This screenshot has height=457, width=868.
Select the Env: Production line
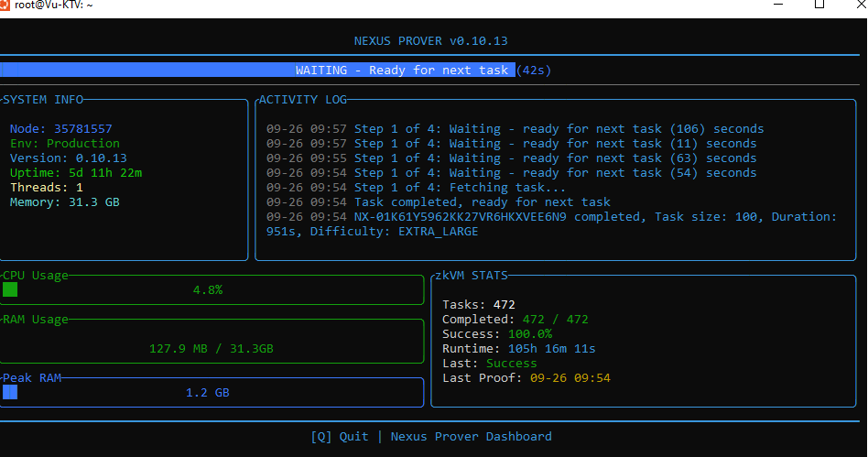point(65,144)
